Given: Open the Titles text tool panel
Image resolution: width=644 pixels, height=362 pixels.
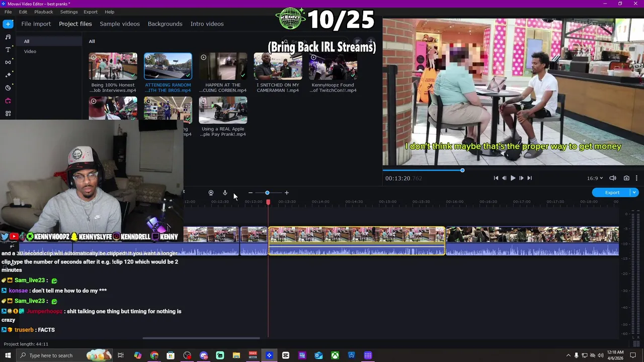Looking at the screenshot, I should [8, 50].
